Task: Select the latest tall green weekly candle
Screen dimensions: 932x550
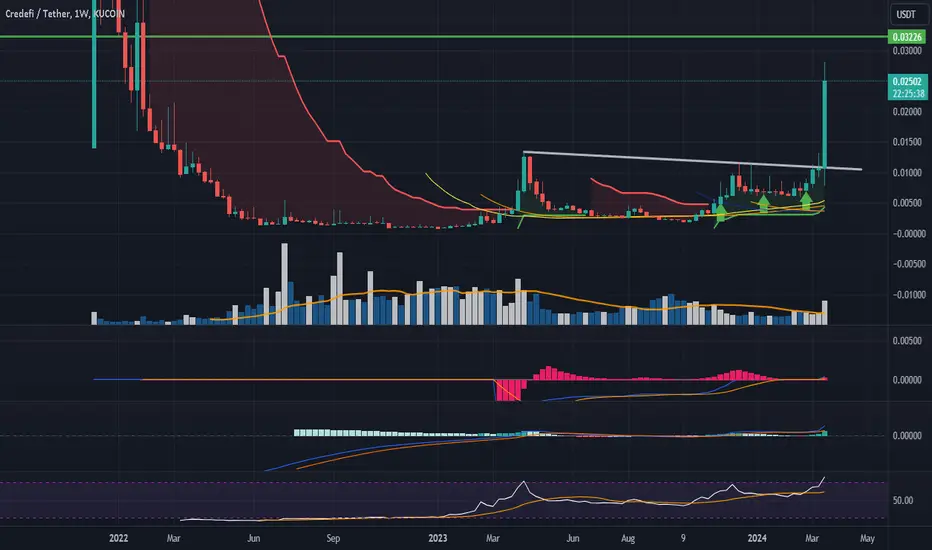Action: coord(824,124)
